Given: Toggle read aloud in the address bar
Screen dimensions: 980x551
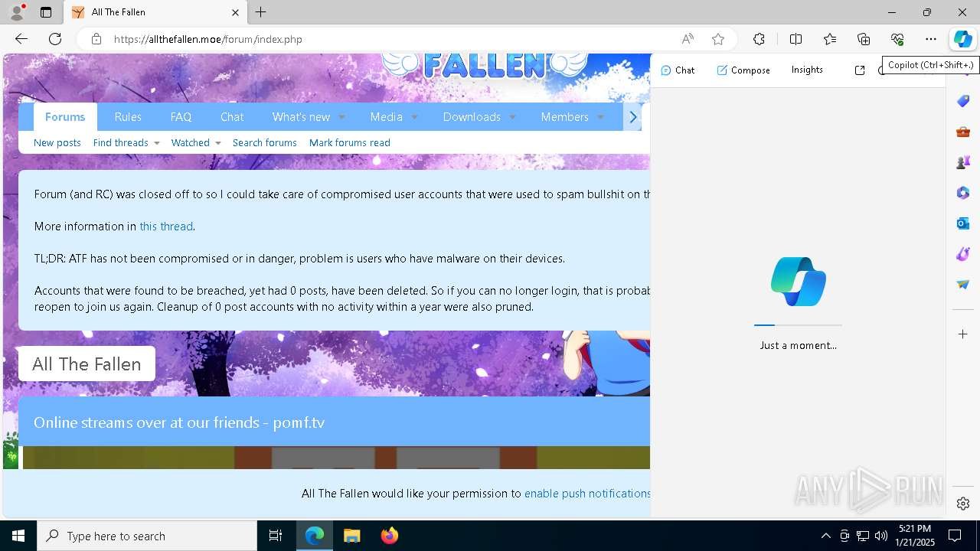Looking at the screenshot, I should coord(687,39).
